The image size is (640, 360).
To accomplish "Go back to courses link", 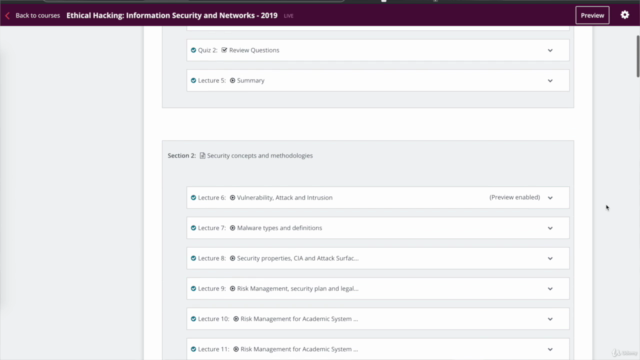I will pos(38,16).
